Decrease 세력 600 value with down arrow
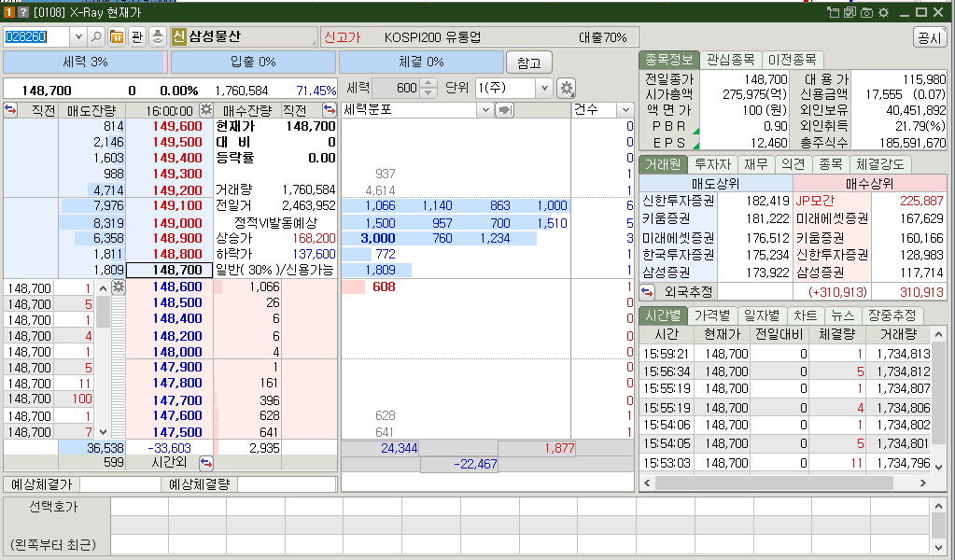The image size is (955, 560). click(428, 92)
